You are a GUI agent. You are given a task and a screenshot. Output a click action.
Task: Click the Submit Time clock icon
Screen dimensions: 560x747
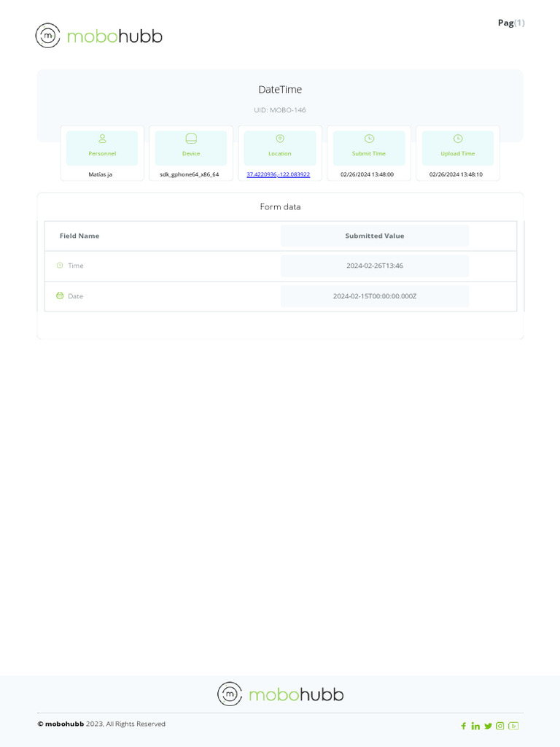click(x=369, y=139)
